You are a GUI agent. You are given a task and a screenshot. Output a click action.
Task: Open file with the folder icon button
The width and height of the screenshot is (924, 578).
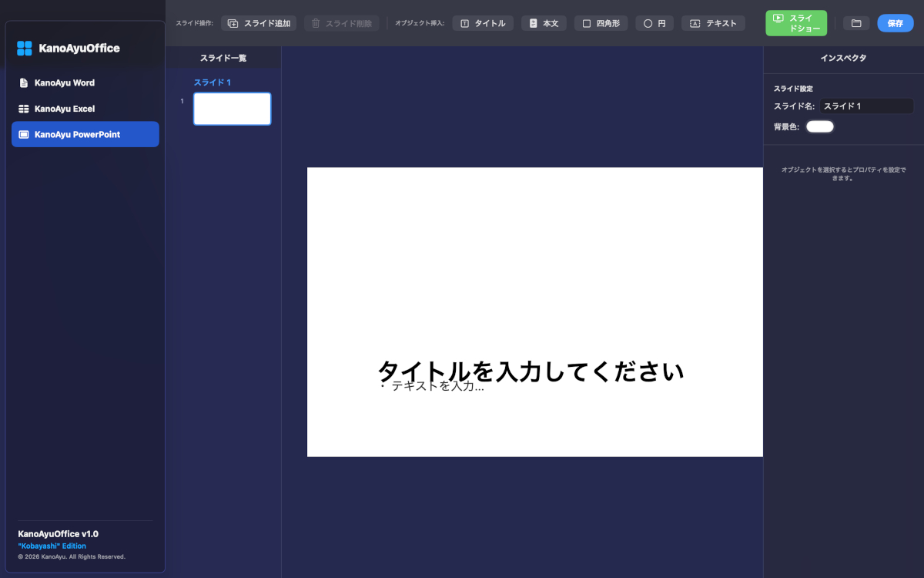click(x=856, y=23)
